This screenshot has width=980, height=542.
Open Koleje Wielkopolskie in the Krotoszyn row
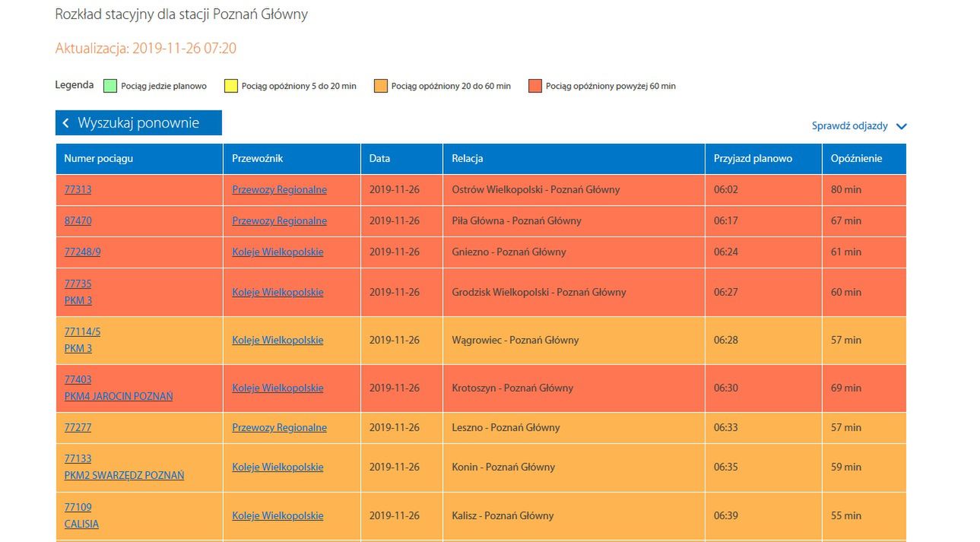[x=278, y=388]
